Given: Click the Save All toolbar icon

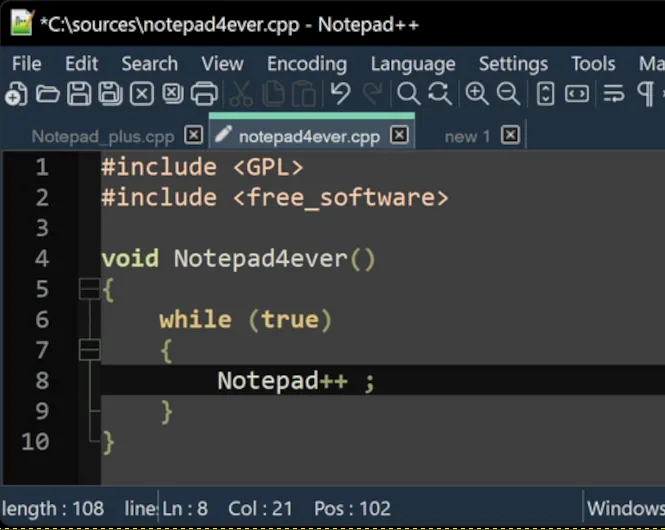Looking at the screenshot, I should 109,95.
